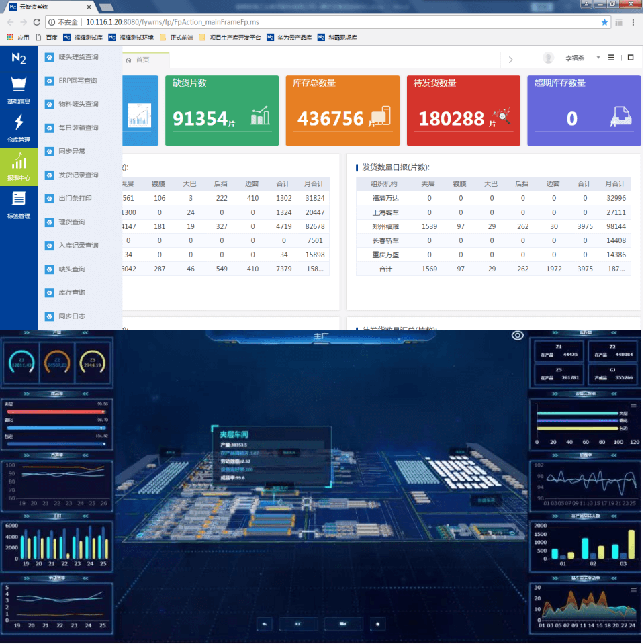The image size is (644, 644).
Task: Bookmark the page with the star icon
Action: tap(604, 22)
